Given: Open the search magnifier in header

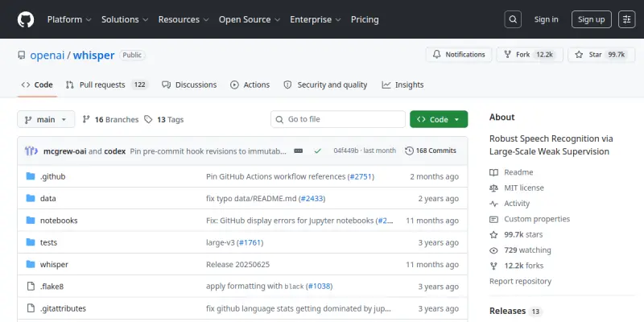Looking at the screenshot, I should coord(513,19).
